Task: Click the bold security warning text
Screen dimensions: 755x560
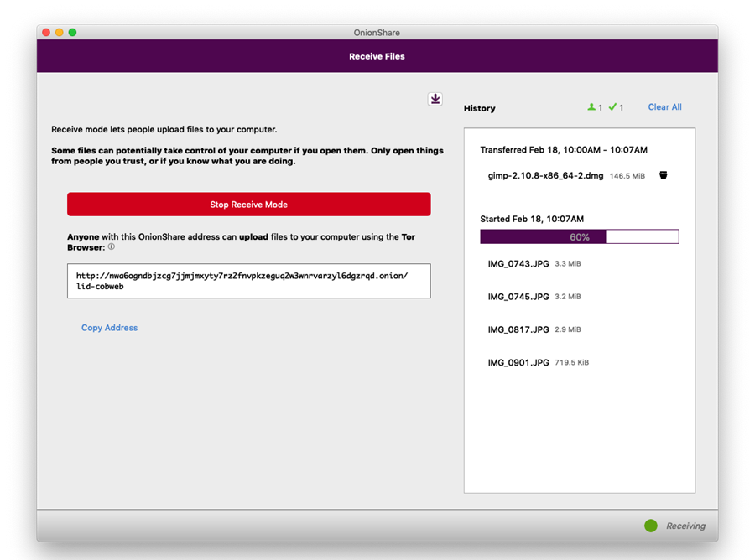Action: [x=247, y=156]
